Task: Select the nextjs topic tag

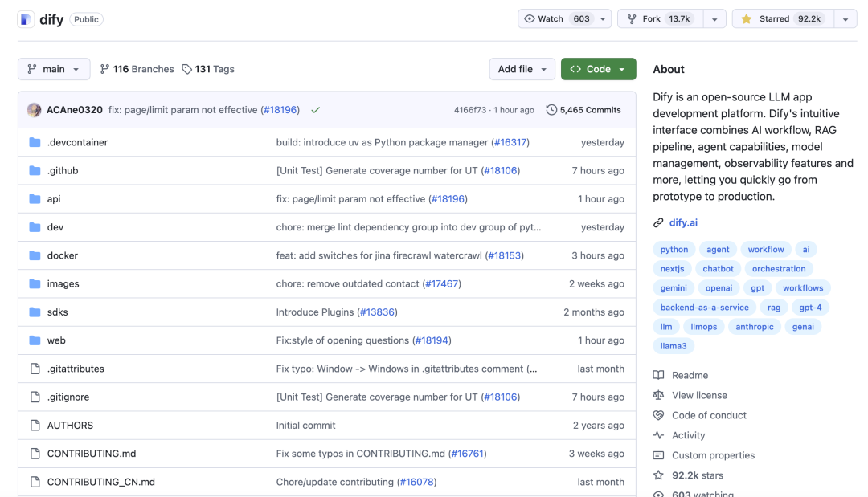Action: 672,269
